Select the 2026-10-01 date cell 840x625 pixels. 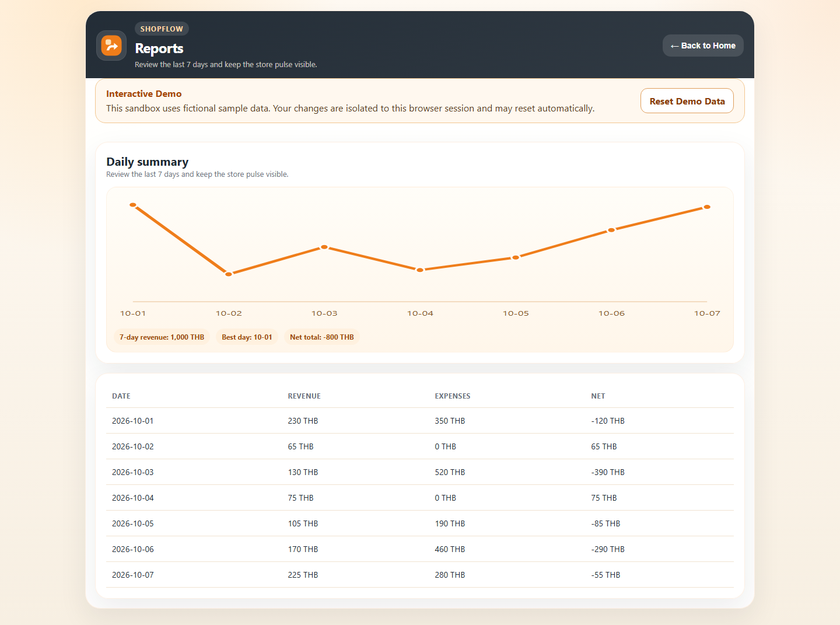point(133,421)
